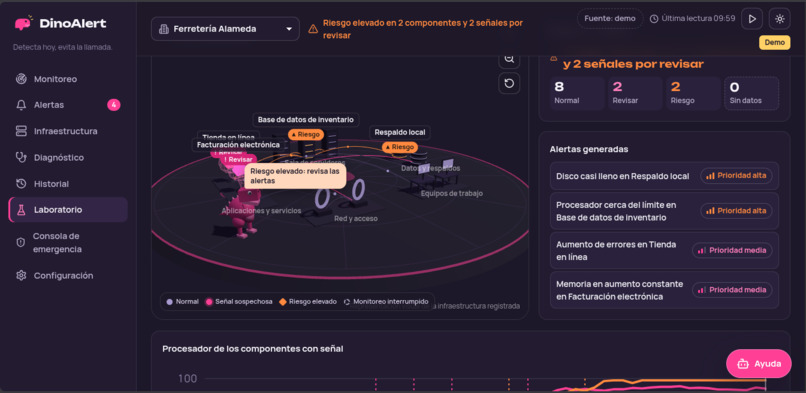Click Equipos de trabajo zone label

click(x=451, y=193)
